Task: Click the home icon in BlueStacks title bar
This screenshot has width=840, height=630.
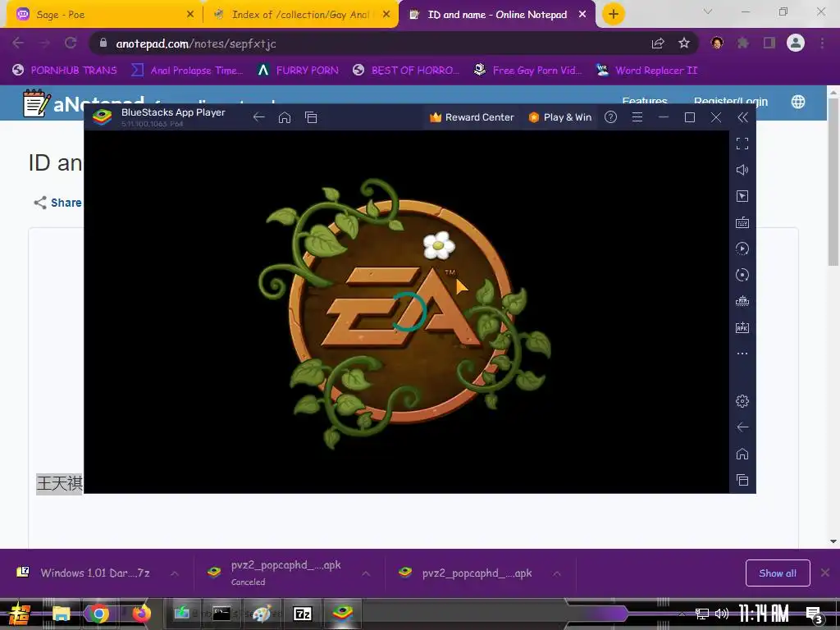Action: (x=285, y=117)
